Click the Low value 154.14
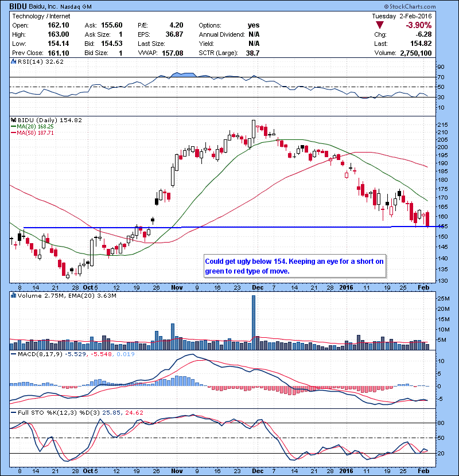The image size is (459, 476). click(59, 44)
